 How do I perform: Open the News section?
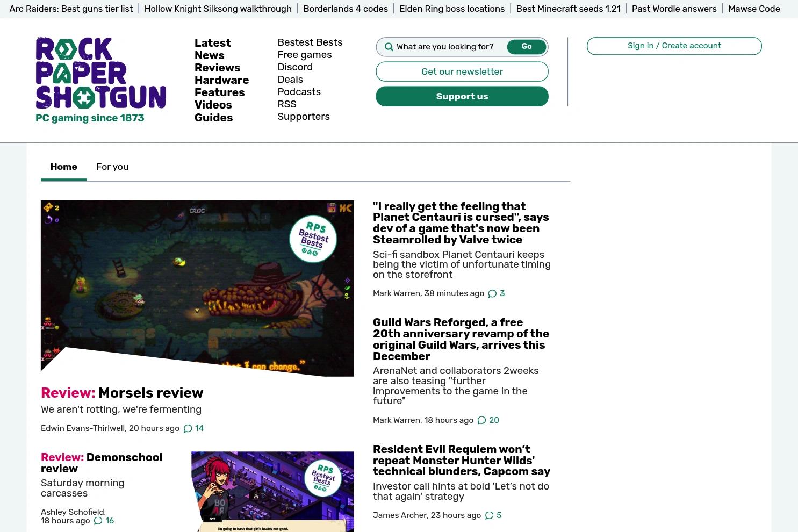pos(210,55)
